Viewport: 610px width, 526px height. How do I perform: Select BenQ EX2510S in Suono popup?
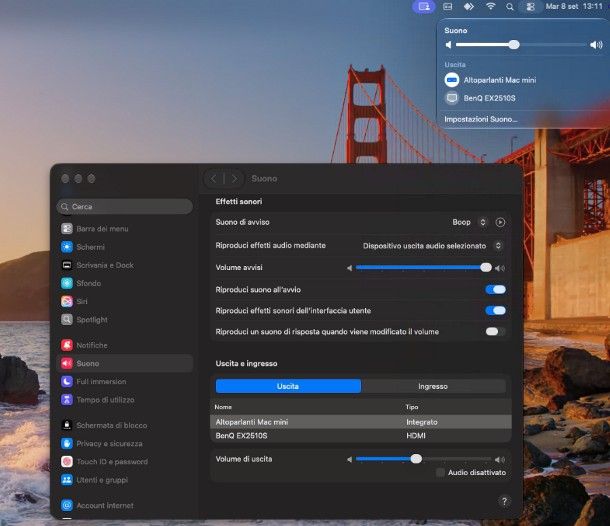click(x=489, y=98)
